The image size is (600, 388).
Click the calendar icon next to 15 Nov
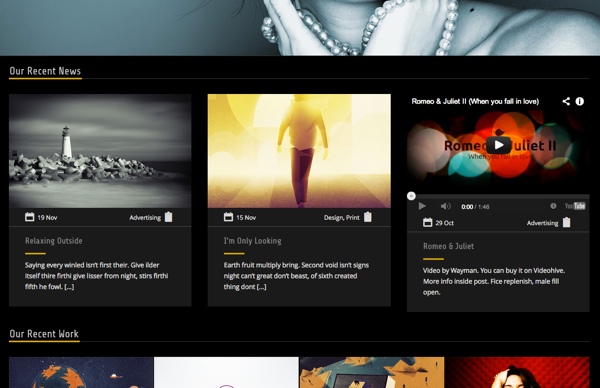coord(228,217)
